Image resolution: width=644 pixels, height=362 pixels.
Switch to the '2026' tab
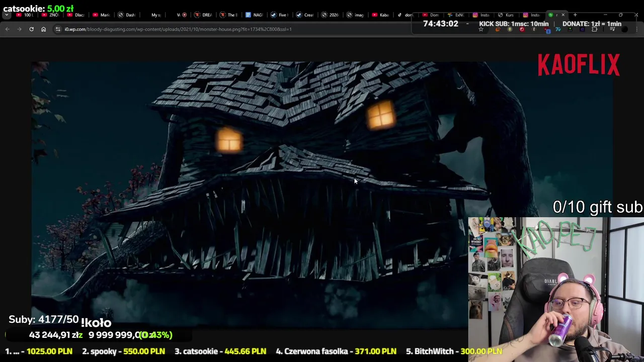tap(331, 15)
